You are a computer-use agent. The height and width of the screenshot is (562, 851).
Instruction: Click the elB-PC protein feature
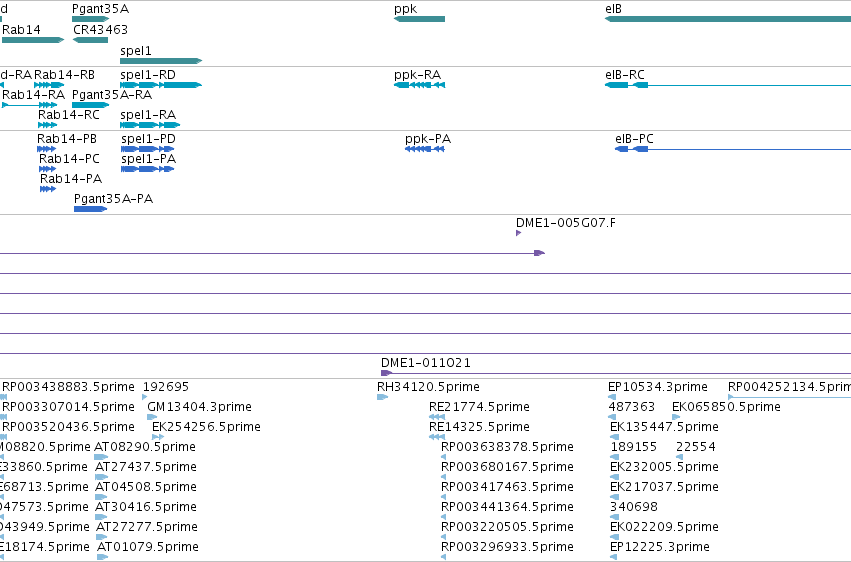733,149
